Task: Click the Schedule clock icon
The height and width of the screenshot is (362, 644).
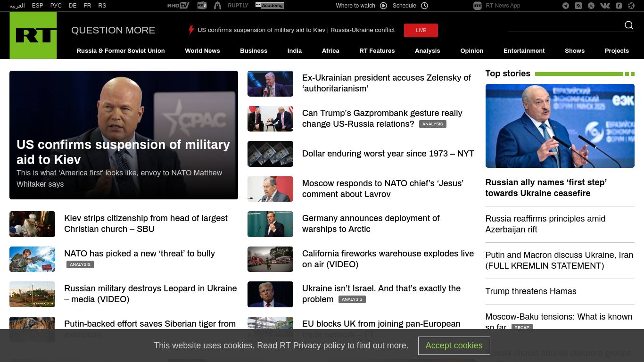Action: tap(424, 6)
